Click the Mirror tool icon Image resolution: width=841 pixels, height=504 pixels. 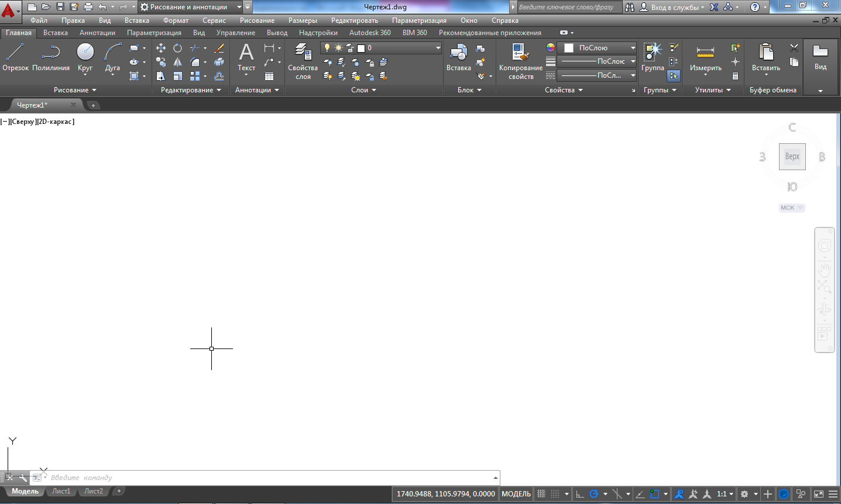[177, 62]
